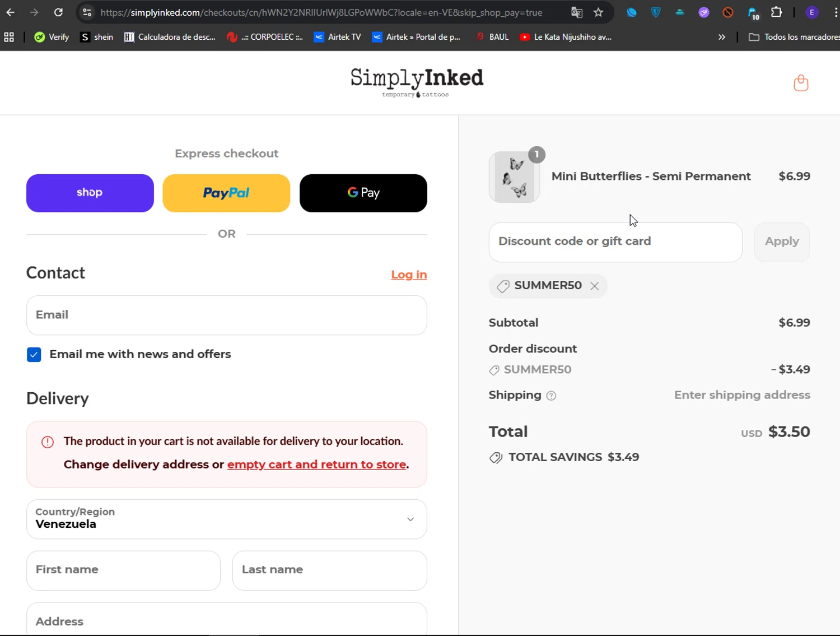Click browser menu three-dot icon

[836, 12]
